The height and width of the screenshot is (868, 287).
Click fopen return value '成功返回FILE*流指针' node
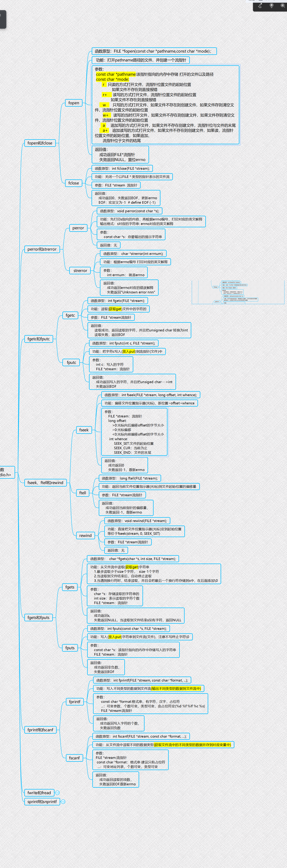click(x=120, y=155)
